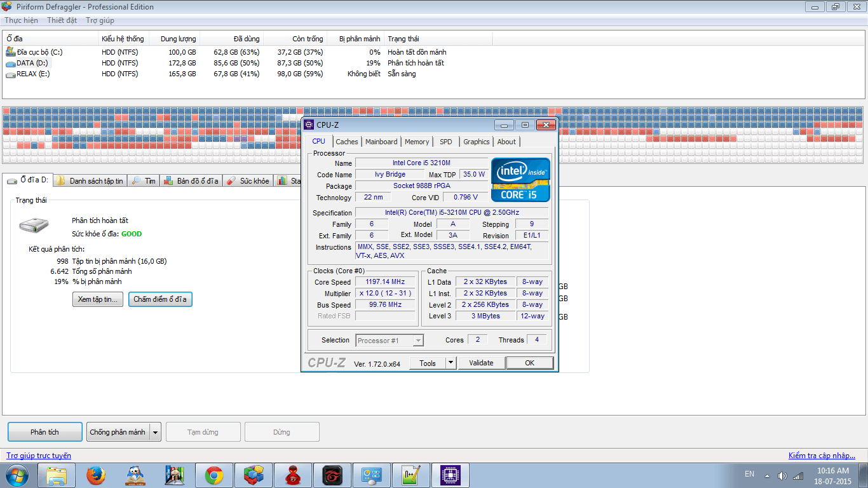Click the CPU-Z title bar icon

click(309, 125)
